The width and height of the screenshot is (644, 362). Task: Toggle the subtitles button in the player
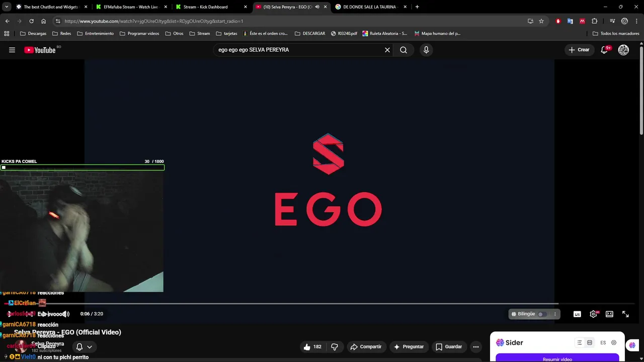[x=577, y=314]
